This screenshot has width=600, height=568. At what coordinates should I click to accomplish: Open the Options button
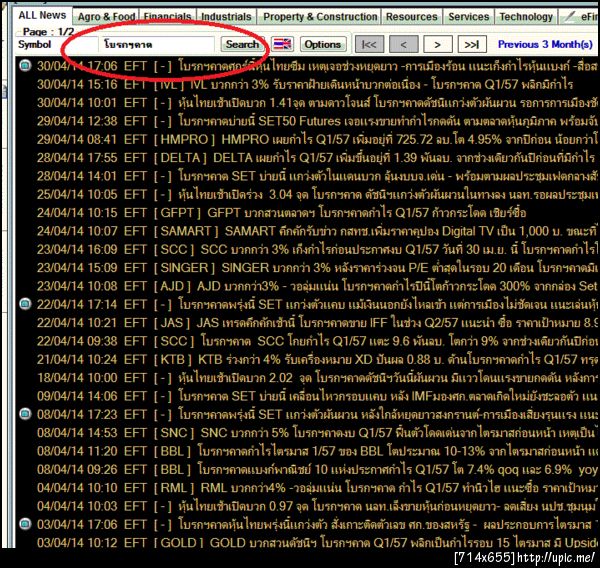(x=323, y=44)
